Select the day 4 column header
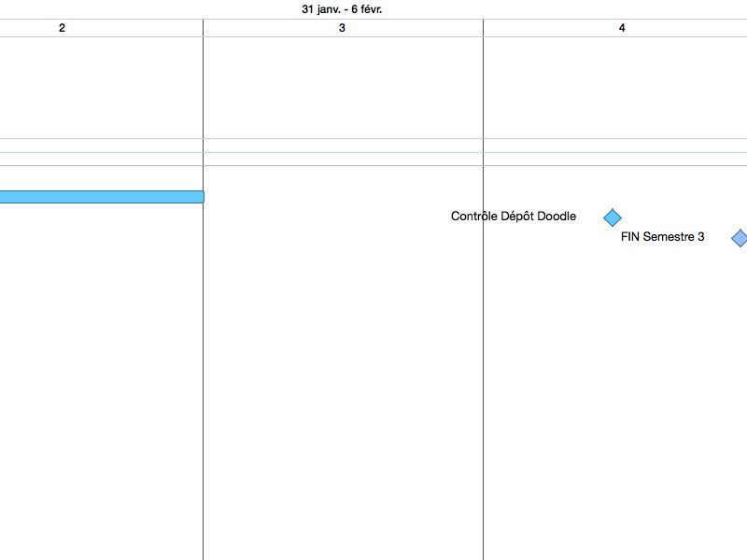747x560 pixels. coord(622,28)
